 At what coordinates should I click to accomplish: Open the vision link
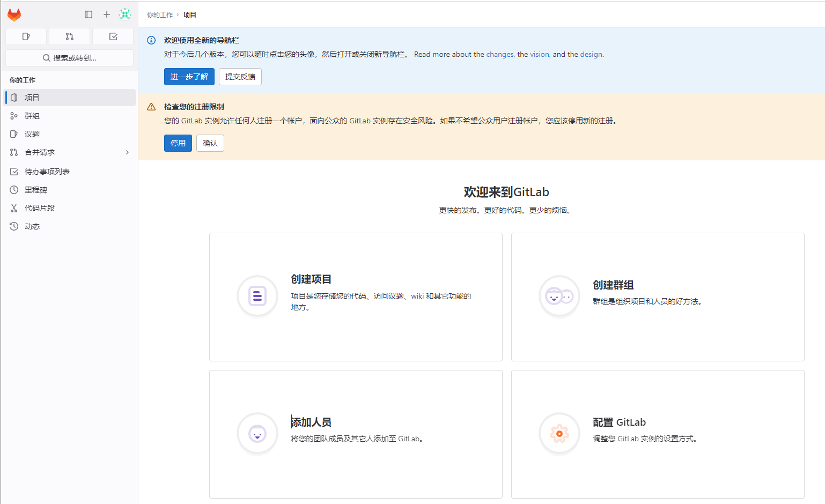(x=540, y=54)
